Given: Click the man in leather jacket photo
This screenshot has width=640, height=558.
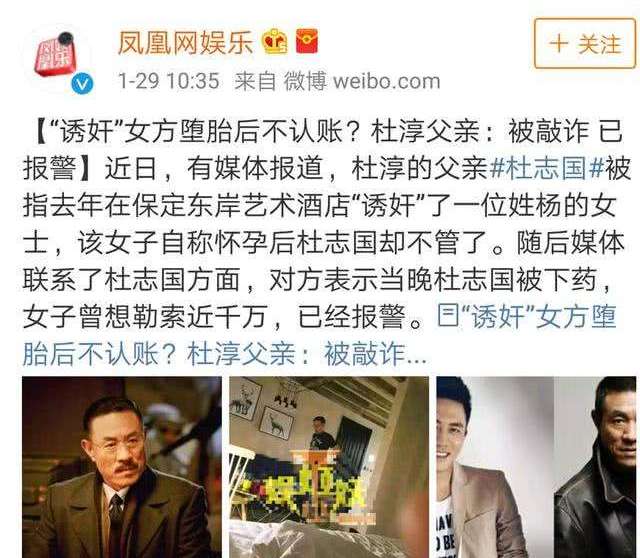Looking at the screenshot, I should (596, 467).
